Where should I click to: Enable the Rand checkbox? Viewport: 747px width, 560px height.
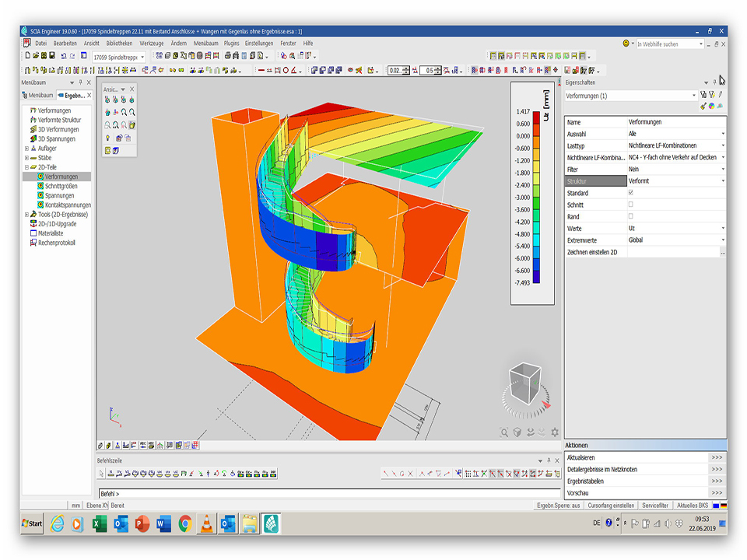click(x=630, y=216)
